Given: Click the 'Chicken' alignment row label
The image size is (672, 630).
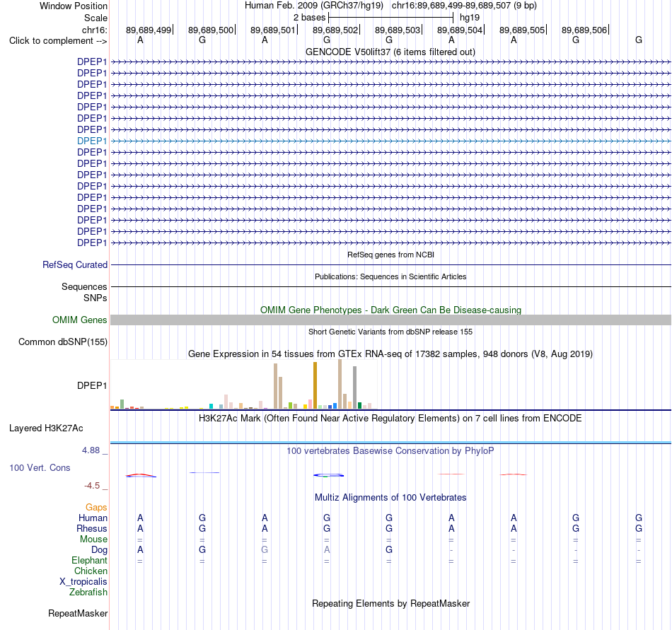Looking at the screenshot, I should coord(91,571).
